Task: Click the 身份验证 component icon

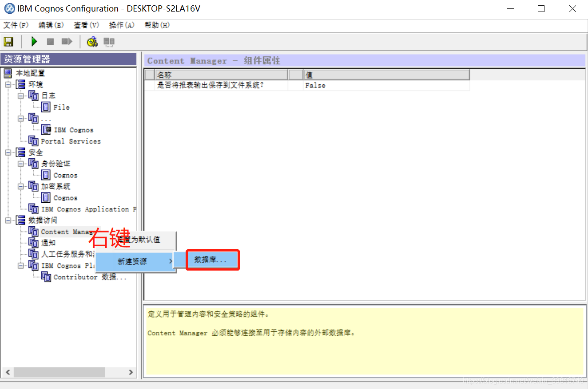Action: [34, 164]
